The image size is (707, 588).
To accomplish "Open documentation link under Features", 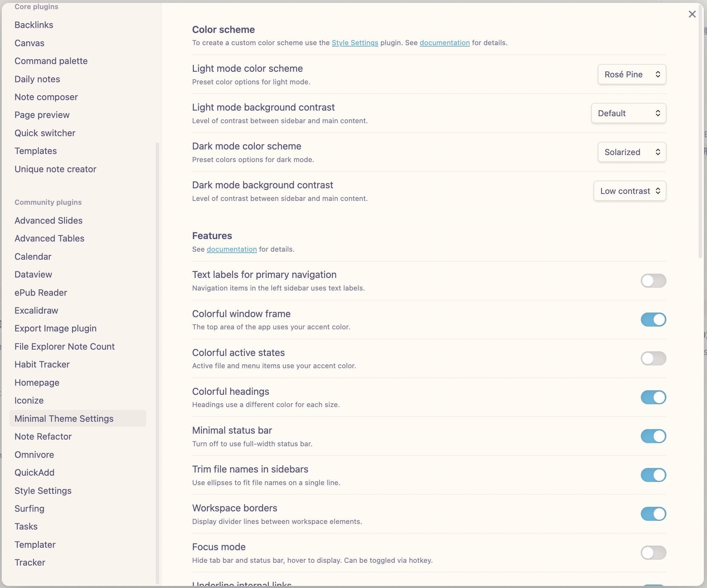I will 232,249.
